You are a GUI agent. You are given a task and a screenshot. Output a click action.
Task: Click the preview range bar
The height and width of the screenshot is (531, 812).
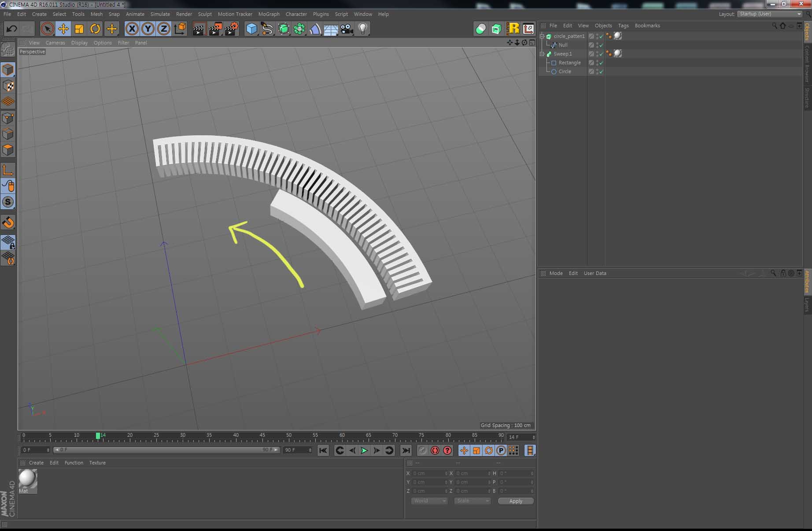click(166, 450)
